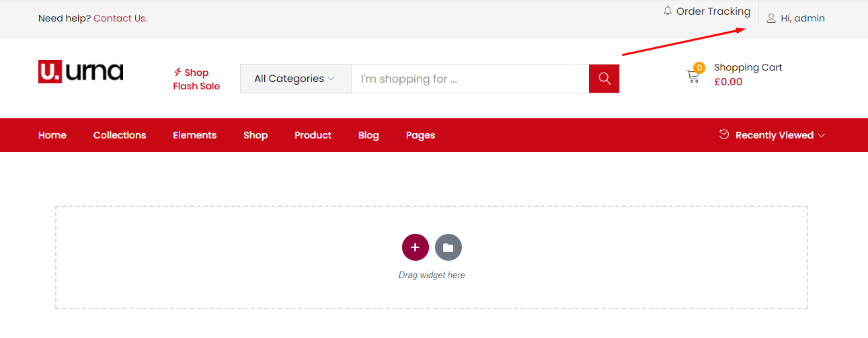Open the Elements menu
The height and width of the screenshot is (338, 868).
194,135
